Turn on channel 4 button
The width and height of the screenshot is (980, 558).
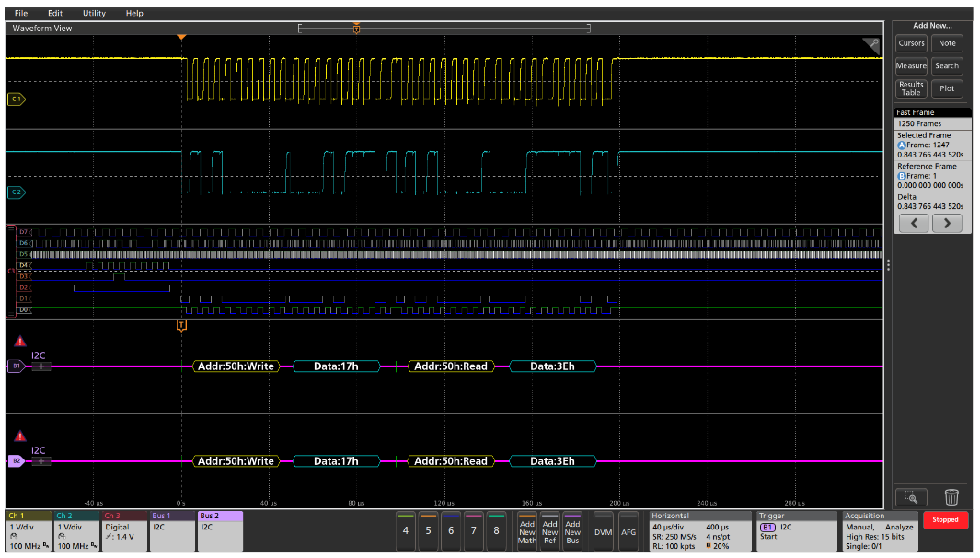[x=406, y=531]
